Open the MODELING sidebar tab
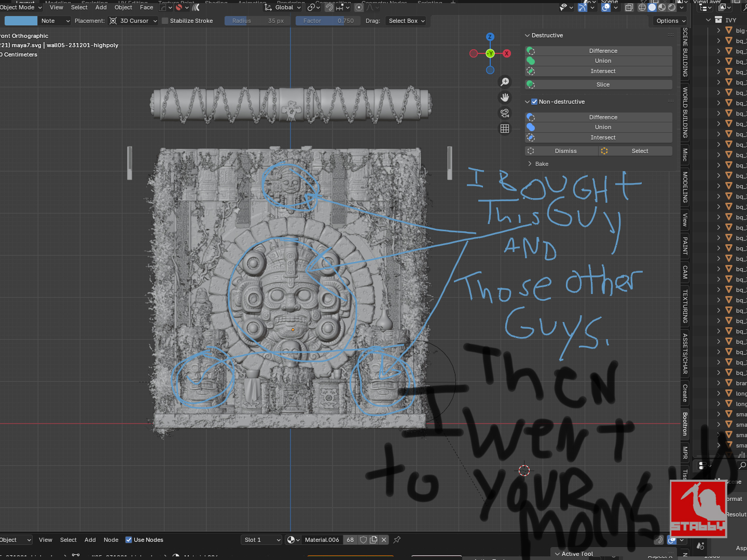This screenshot has width=747, height=560. tap(685, 187)
